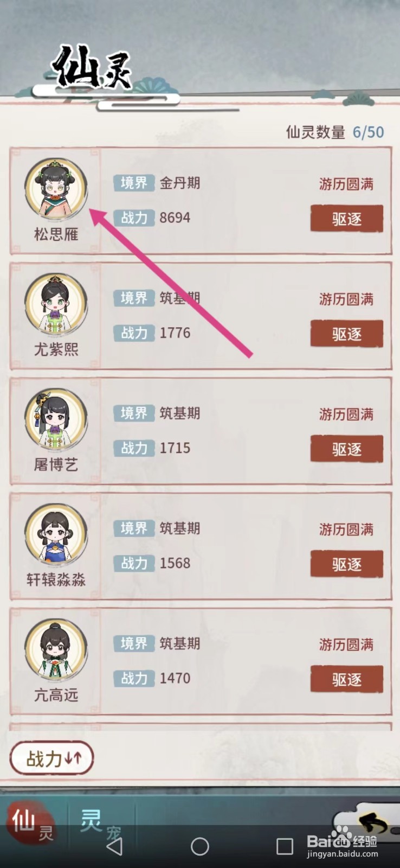
Task: Tap 屠博艺 character avatar
Action: 56,419
